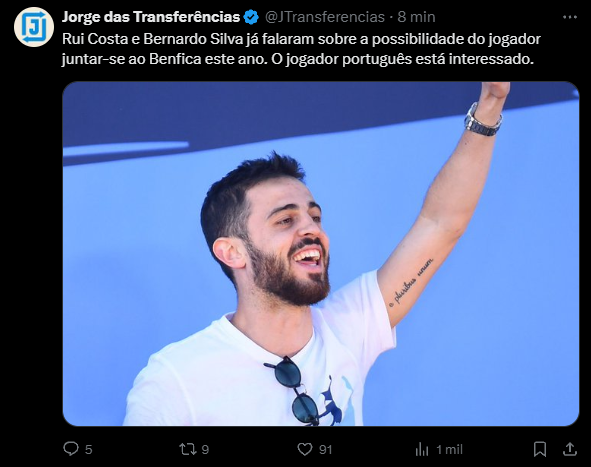Bookmark this tweet
The image size is (591, 467).
coord(540,449)
